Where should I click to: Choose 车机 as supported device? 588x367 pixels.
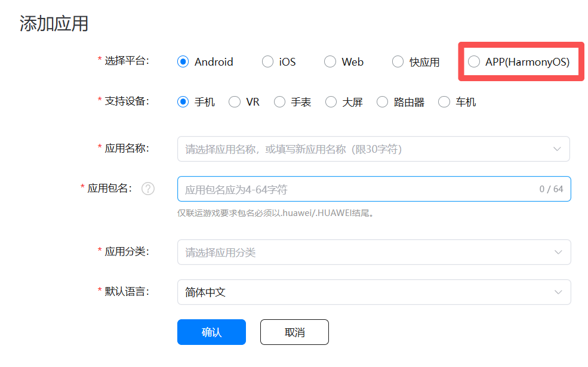tap(444, 101)
